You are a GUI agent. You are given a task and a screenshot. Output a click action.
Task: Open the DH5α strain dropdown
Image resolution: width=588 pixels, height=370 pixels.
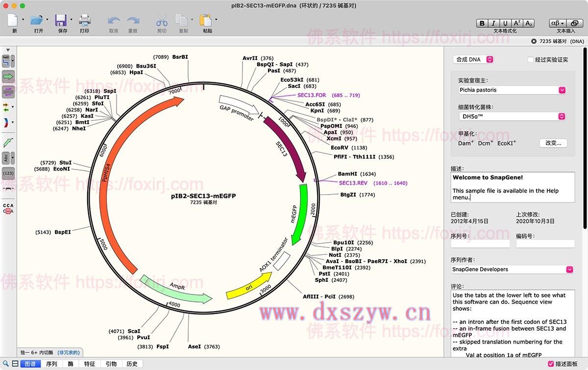point(512,117)
